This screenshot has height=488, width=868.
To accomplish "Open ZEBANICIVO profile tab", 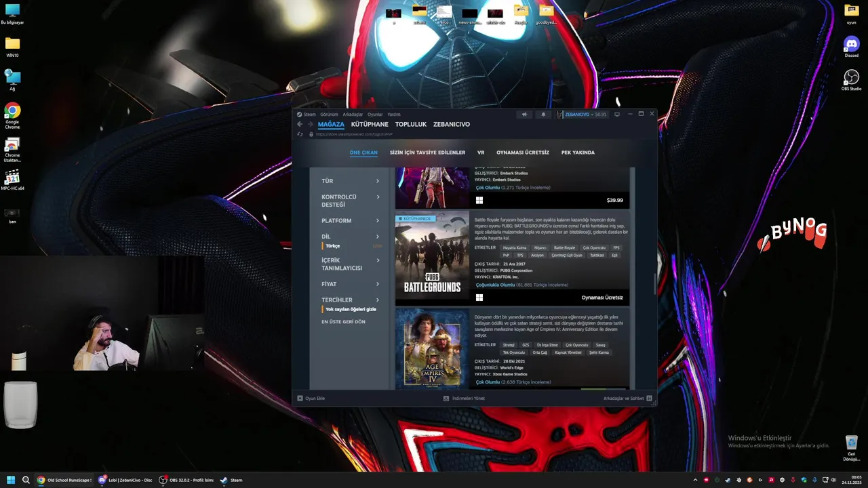I will (x=452, y=124).
